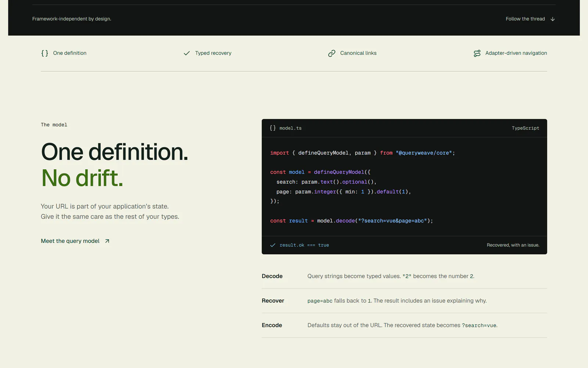
Task: Click the 'One definition.' heading
Action: click(x=114, y=152)
